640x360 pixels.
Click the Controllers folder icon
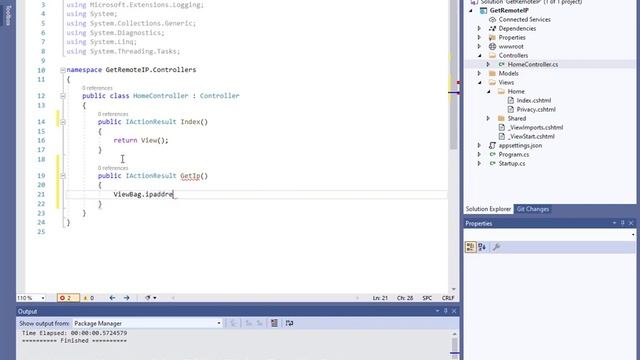(492, 56)
